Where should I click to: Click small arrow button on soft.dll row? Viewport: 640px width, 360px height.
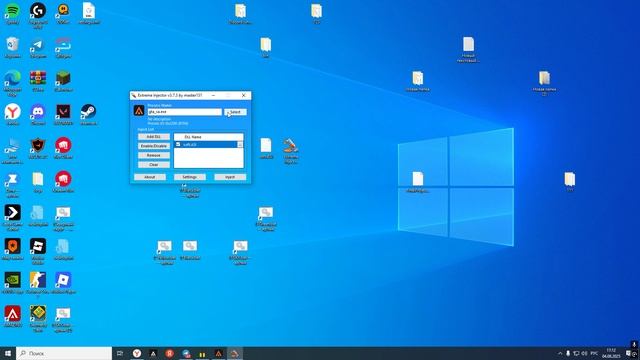tap(240, 144)
